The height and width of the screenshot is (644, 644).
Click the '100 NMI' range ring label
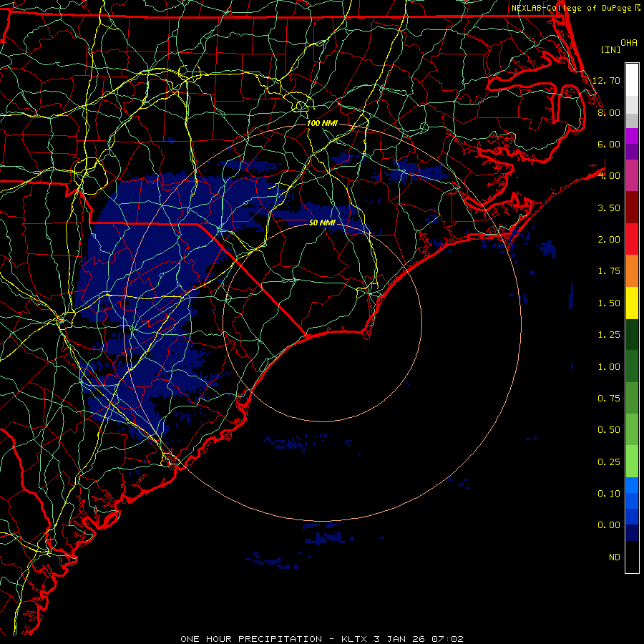click(x=323, y=123)
